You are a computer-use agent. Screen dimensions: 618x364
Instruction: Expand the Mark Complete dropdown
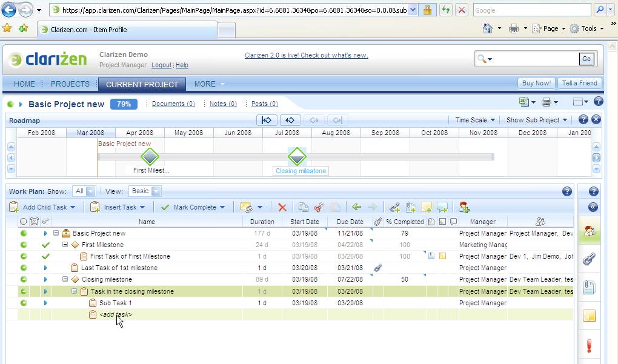point(222,207)
